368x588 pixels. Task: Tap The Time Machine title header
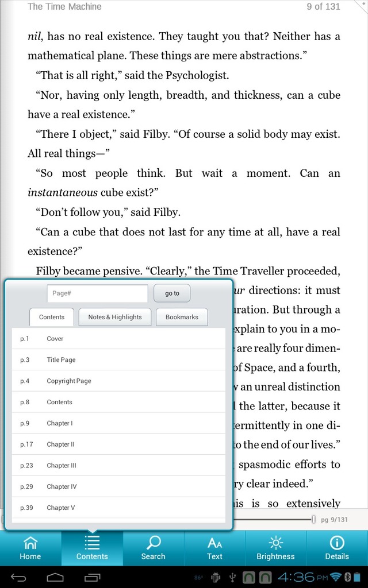[x=64, y=6]
